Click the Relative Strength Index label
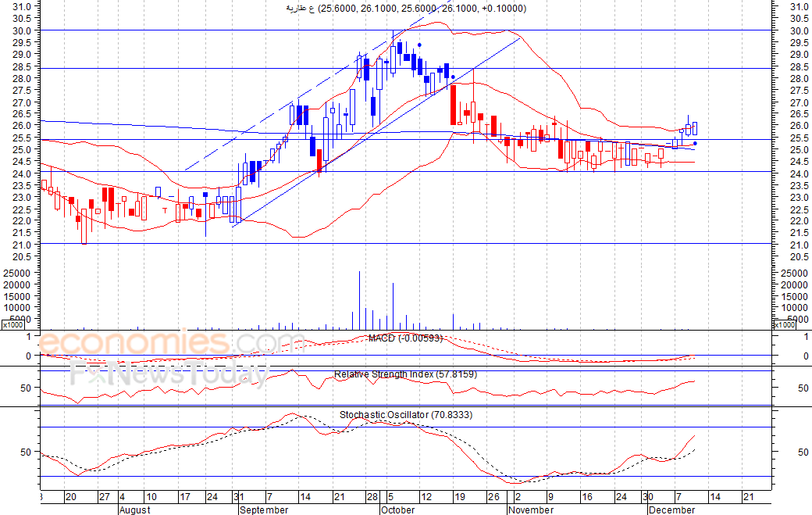The image size is (812, 515). 405,375
